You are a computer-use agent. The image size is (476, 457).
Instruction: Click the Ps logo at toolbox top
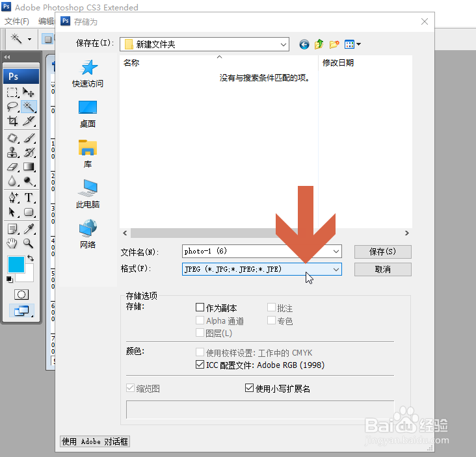coord(21,76)
